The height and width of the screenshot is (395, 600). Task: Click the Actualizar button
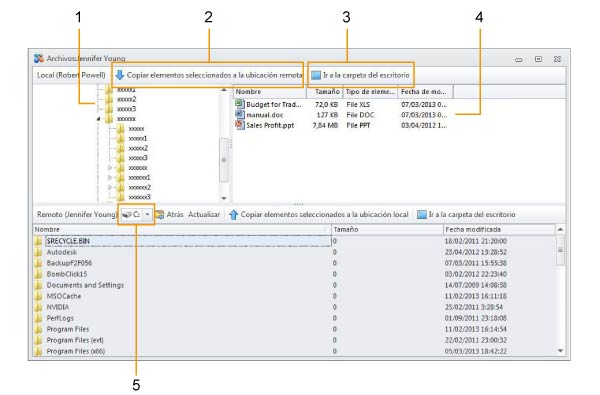point(204,215)
